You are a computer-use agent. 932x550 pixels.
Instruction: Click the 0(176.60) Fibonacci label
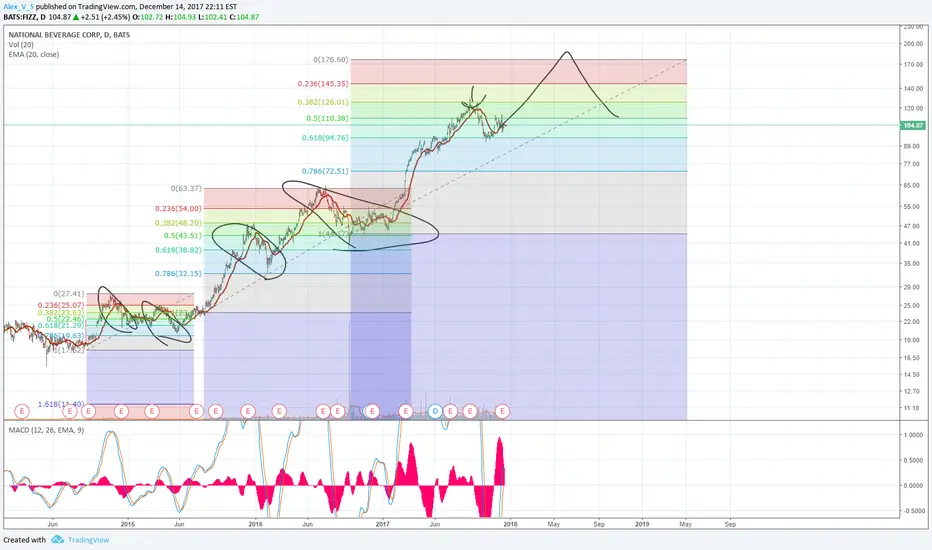(x=331, y=59)
